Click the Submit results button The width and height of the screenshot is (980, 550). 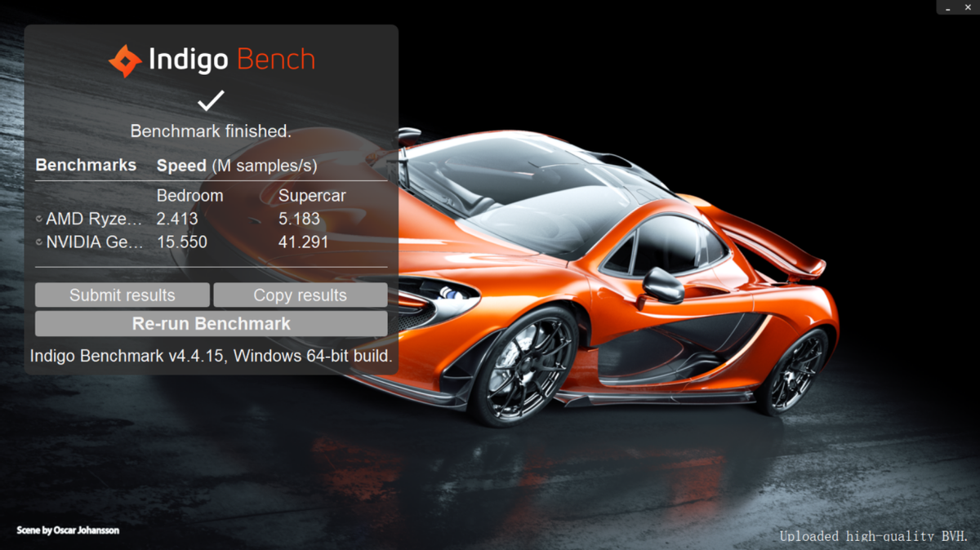122,295
